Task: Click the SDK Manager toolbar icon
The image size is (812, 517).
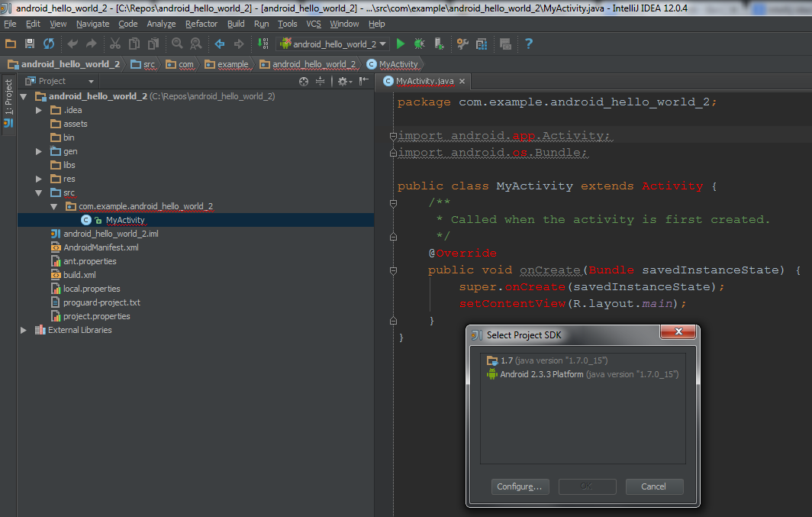Action: pos(505,44)
